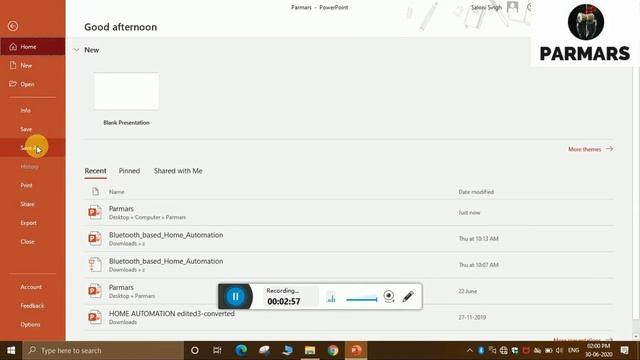Click PowerPoint icon on the taskbar

click(356, 351)
